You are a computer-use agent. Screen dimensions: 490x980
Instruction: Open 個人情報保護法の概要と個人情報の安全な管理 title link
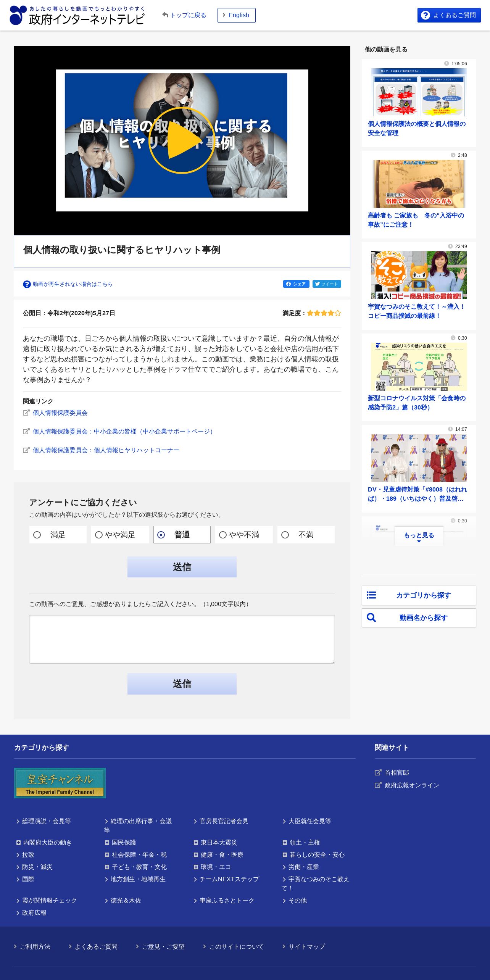(x=417, y=128)
